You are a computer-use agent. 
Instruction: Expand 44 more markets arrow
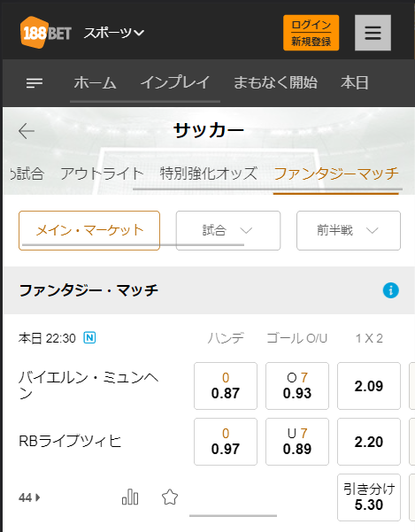[x=29, y=497]
